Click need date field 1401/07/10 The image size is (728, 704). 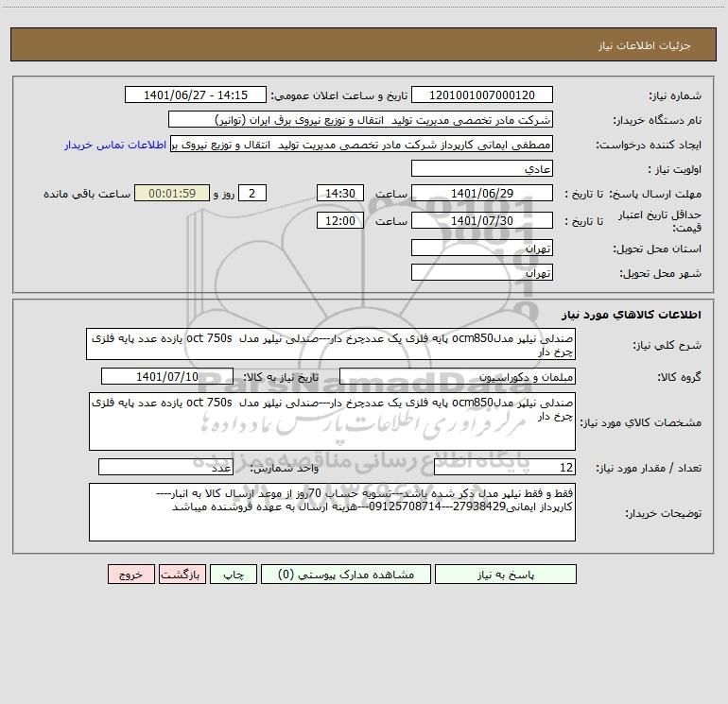[x=167, y=376]
